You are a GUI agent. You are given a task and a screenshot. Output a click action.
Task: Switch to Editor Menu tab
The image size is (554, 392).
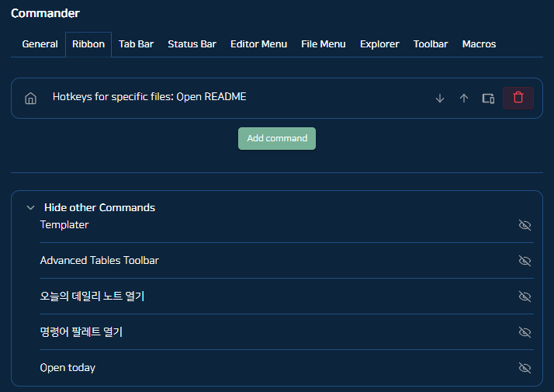click(258, 44)
